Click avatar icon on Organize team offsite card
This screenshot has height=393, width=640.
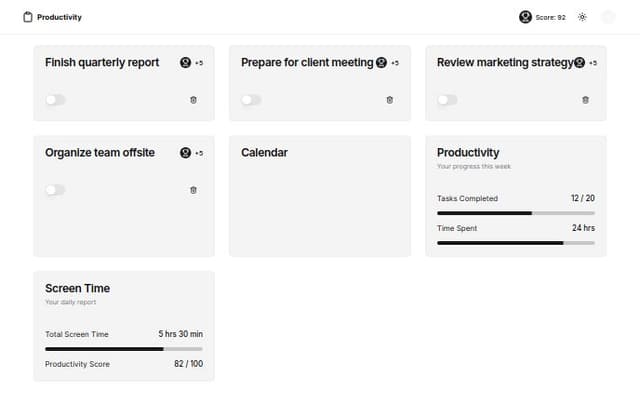(185, 153)
